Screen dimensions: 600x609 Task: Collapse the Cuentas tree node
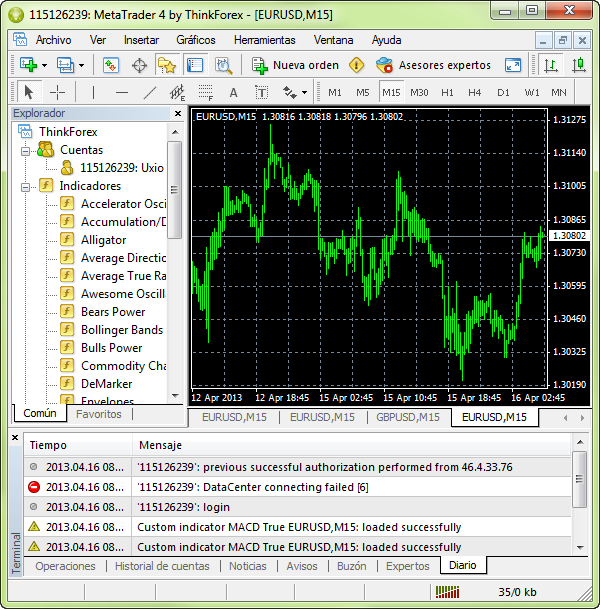click(25, 150)
